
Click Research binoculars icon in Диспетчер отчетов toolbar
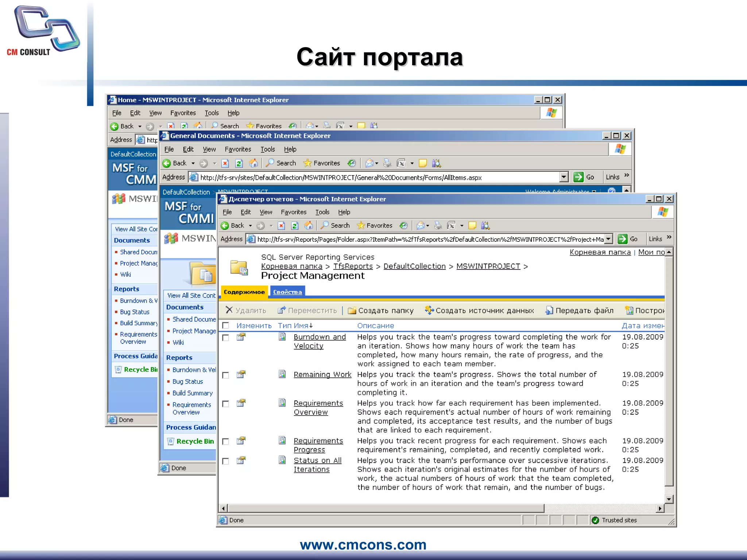click(485, 226)
